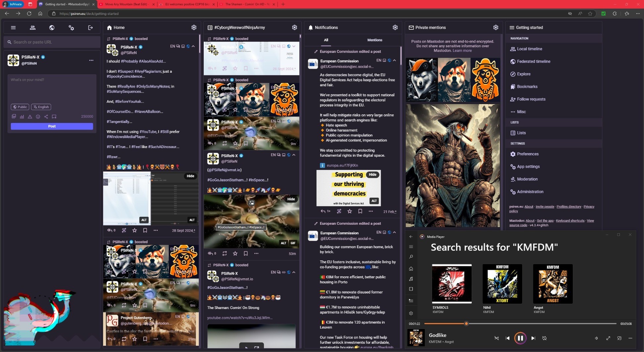Switch to the EU welcomes positive COP16 tab
The image size is (644, 352).
187,4
